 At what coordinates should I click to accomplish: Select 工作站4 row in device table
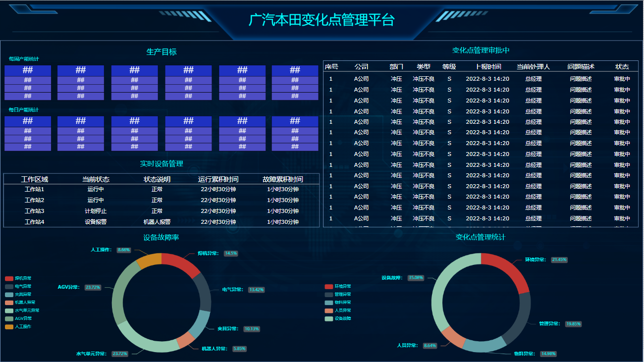(x=161, y=222)
